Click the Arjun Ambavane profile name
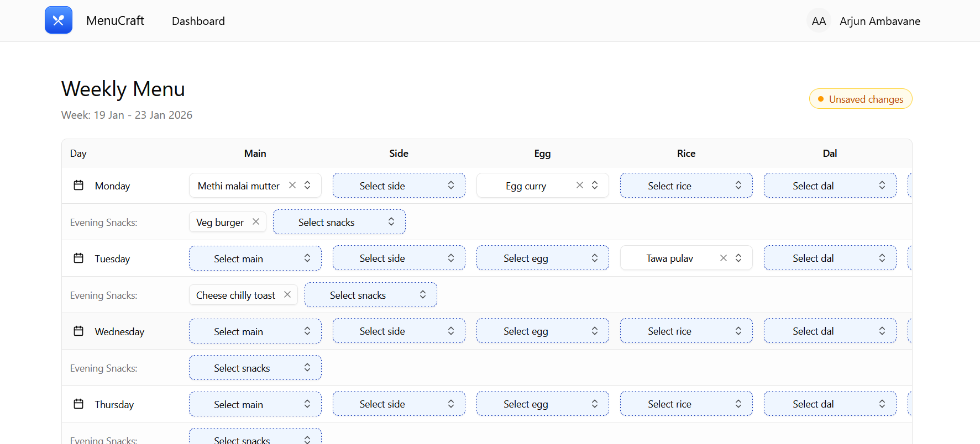This screenshot has width=980, height=444. [880, 21]
